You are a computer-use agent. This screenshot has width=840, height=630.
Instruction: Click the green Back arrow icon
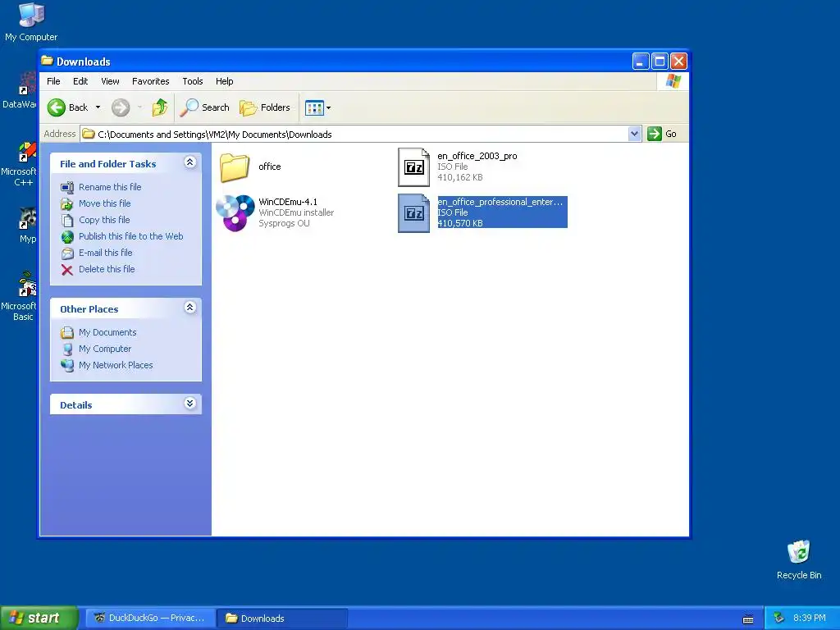[57, 107]
